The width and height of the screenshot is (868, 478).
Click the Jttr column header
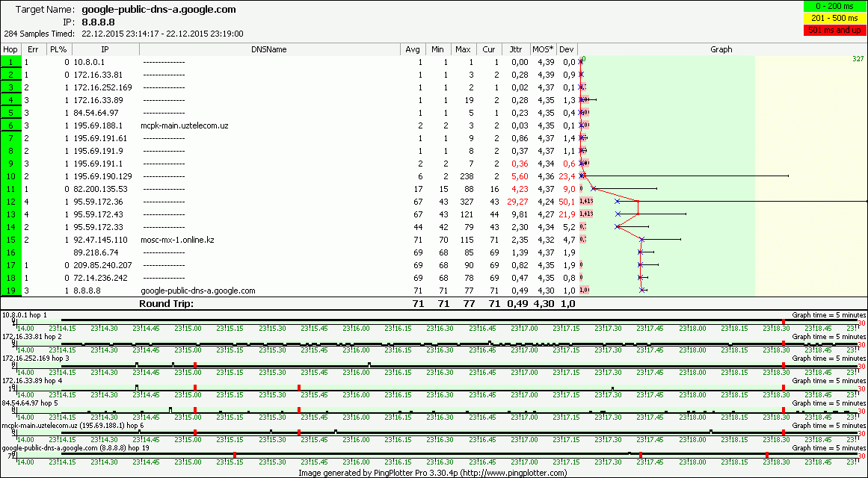pos(516,49)
